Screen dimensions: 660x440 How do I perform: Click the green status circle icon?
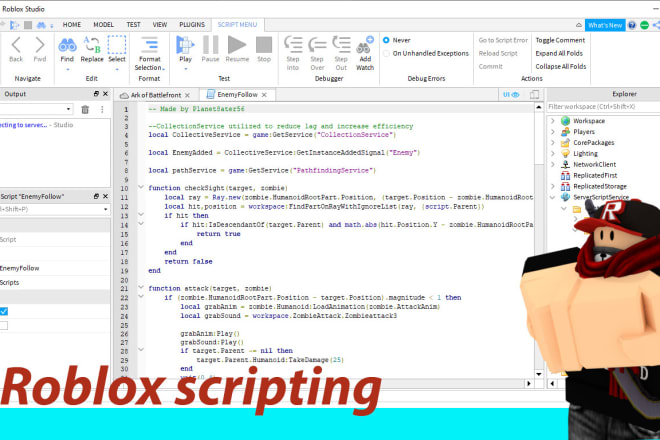644,25
